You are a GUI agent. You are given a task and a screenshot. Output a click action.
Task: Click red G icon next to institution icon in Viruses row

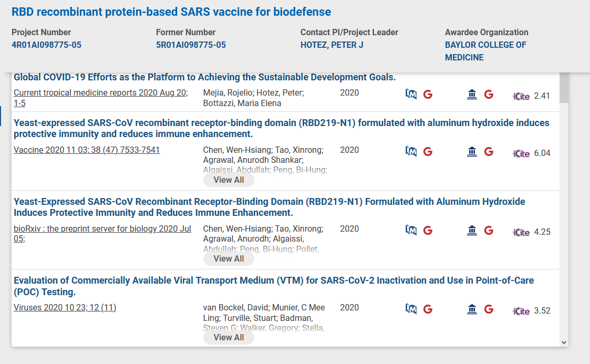pos(489,309)
